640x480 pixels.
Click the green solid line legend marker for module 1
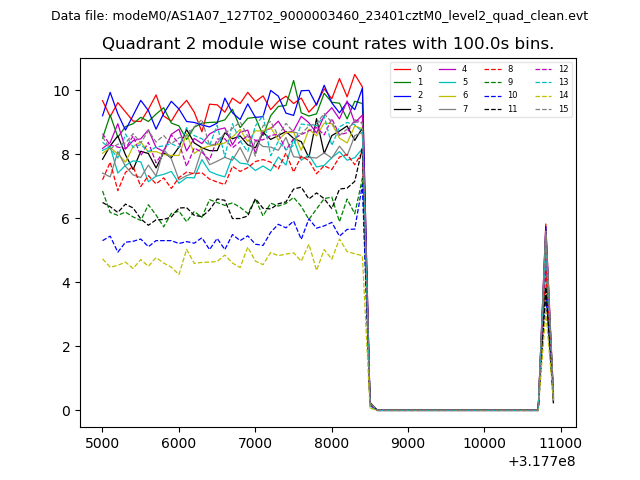pos(402,82)
